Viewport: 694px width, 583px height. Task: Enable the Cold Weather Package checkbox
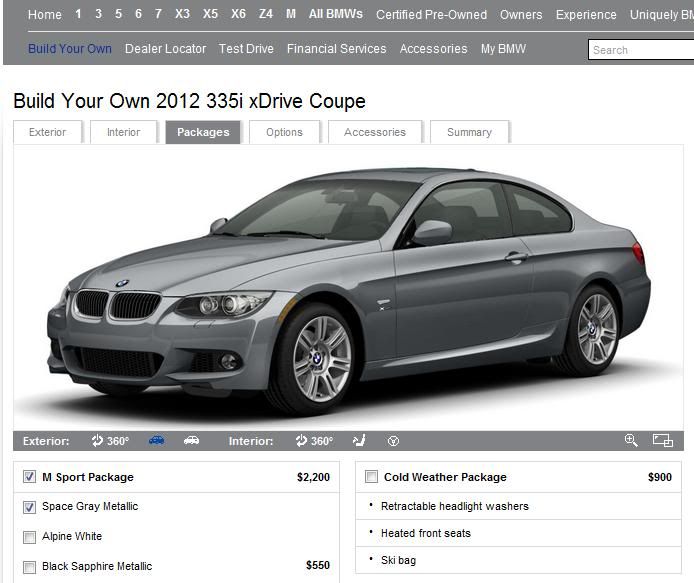(371, 477)
